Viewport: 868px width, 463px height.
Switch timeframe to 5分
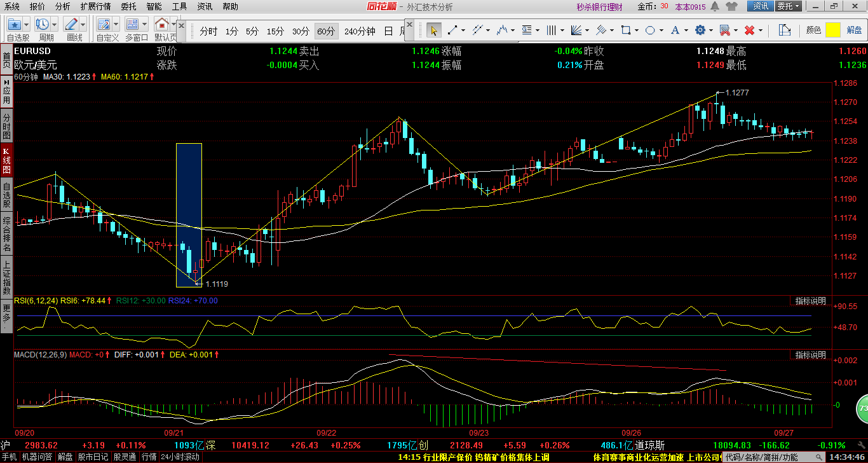coord(252,31)
